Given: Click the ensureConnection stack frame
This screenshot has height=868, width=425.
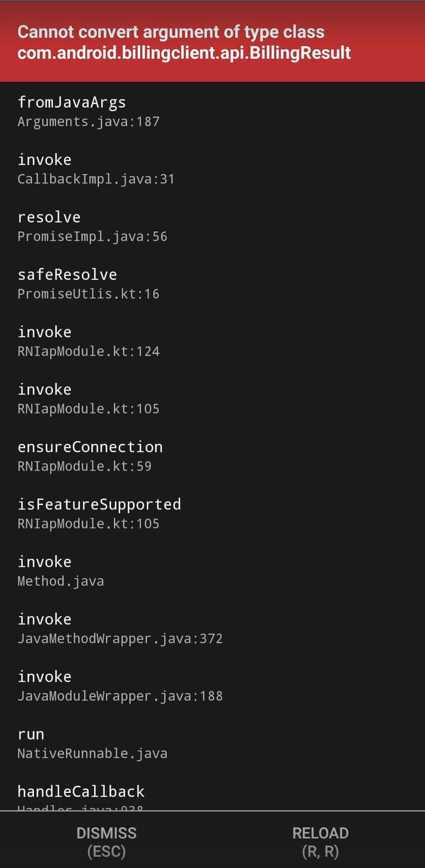Looking at the screenshot, I should [90, 447].
